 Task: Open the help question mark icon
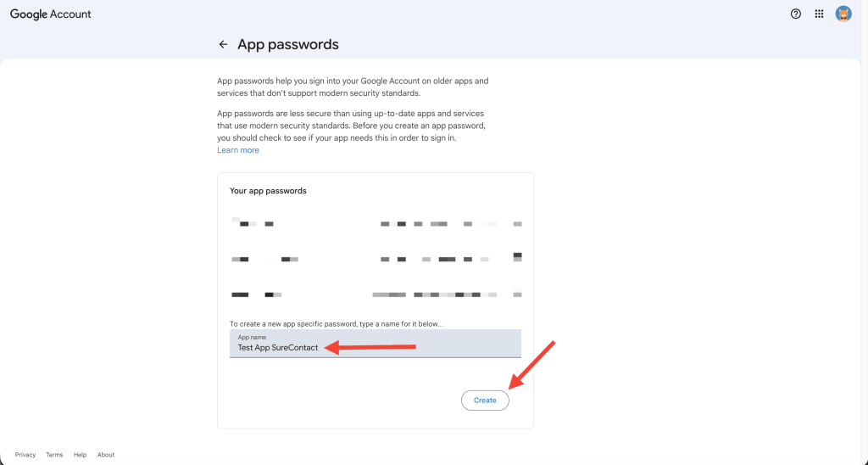click(x=796, y=14)
